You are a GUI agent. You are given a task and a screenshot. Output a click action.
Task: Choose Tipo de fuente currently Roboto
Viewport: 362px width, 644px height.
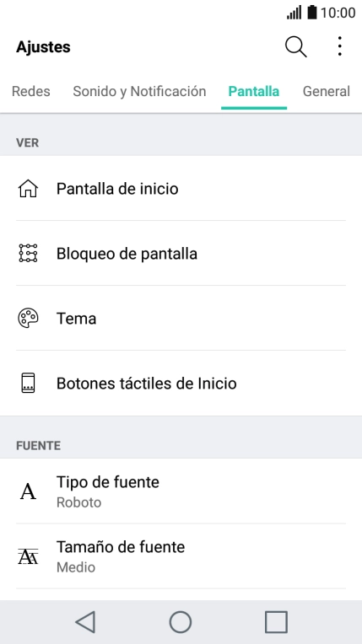[181, 491]
